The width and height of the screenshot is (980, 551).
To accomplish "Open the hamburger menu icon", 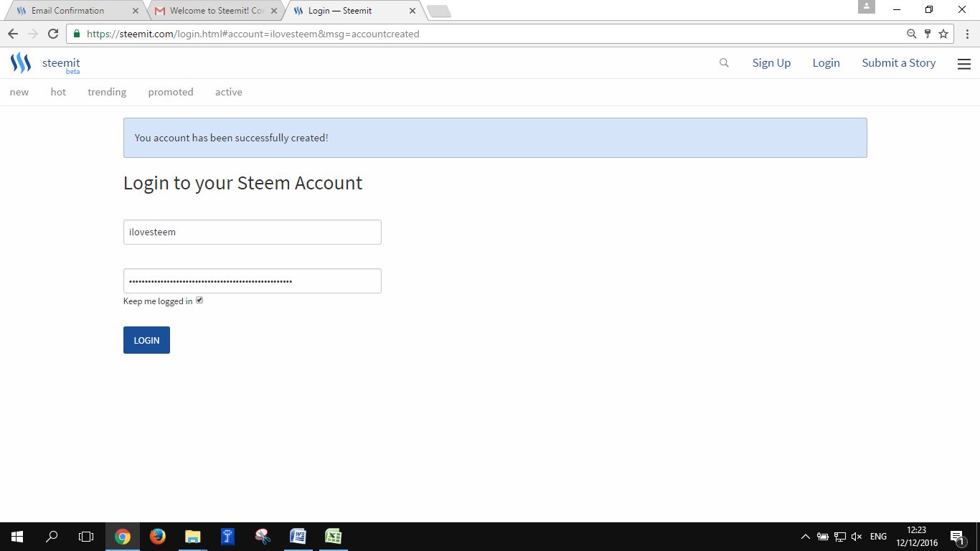I will 964,64.
